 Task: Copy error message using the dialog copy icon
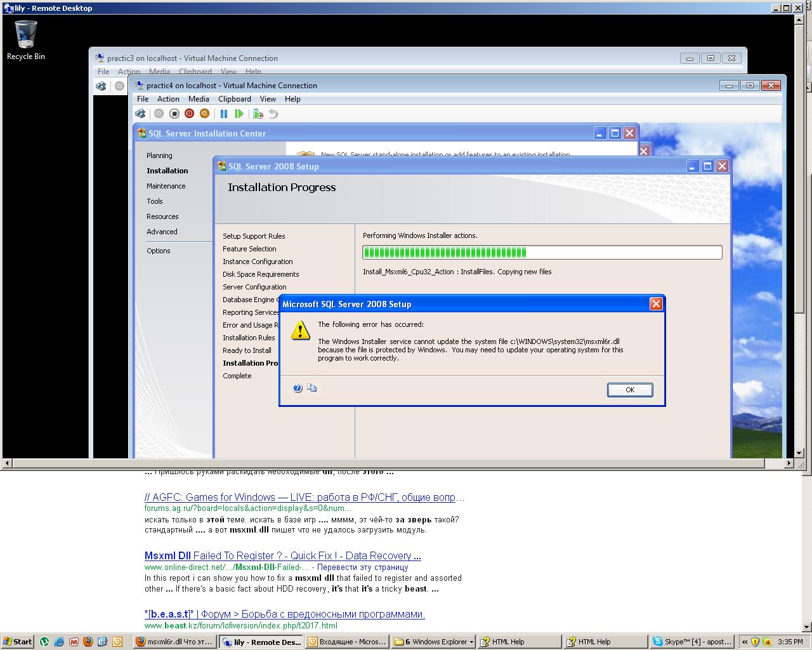point(312,388)
